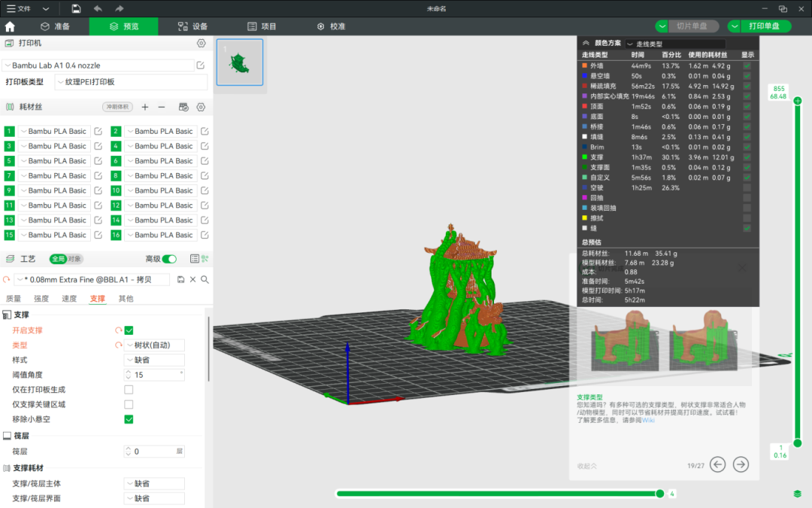Open the support 类型 dropdown
Image resolution: width=812 pixels, height=508 pixels.
[x=154, y=345]
